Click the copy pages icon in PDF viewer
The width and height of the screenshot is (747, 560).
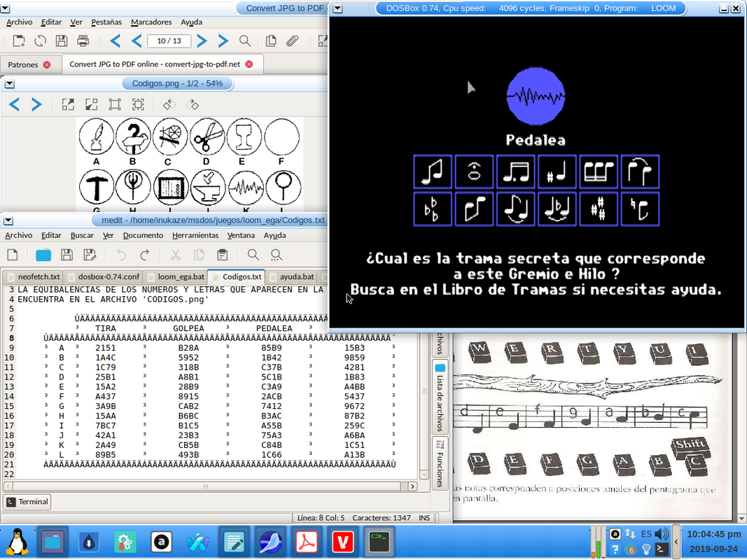(x=271, y=41)
